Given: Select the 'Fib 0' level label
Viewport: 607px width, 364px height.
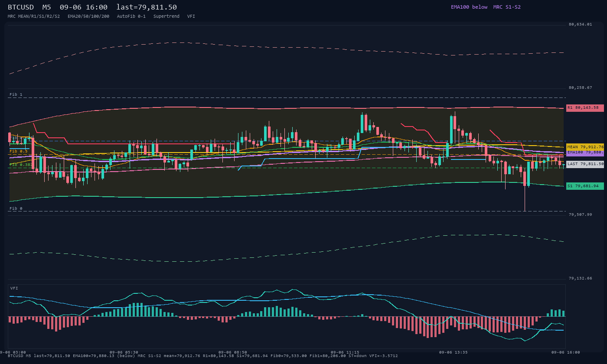Looking at the screenshot, I should (16, 208).
